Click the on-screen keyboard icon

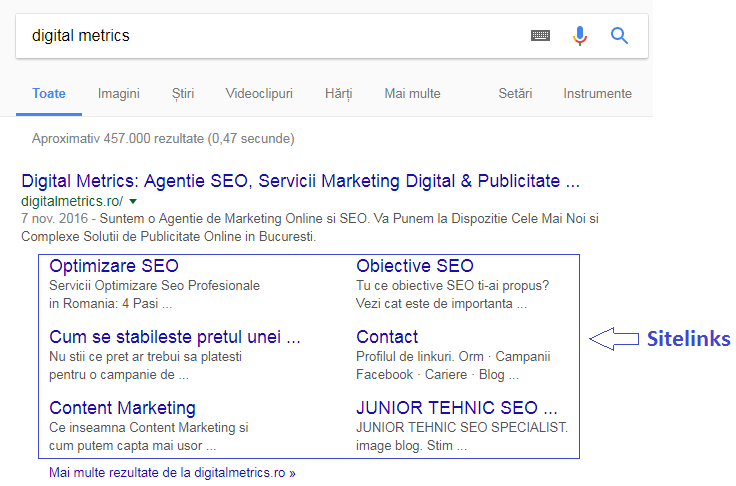pos(540,36)
